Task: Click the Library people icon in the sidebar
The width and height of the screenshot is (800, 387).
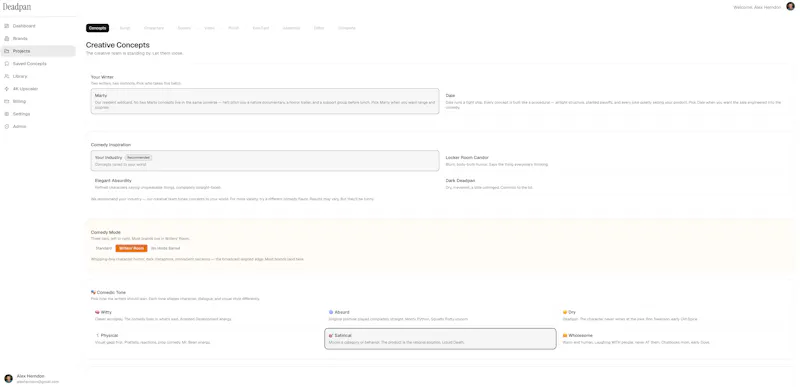Action: pos(7,76)
